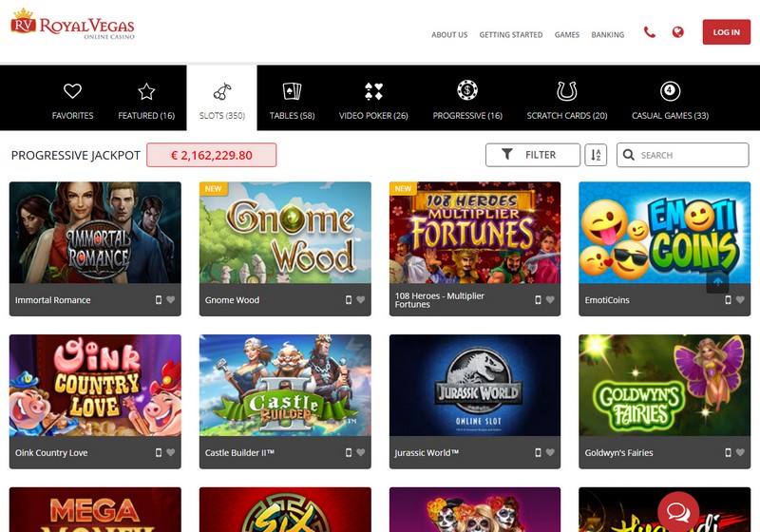This screenshot has height=532, width=760.
Task: Open EmotiCoins game thumbnail
Action: click(x=664, y=233)
